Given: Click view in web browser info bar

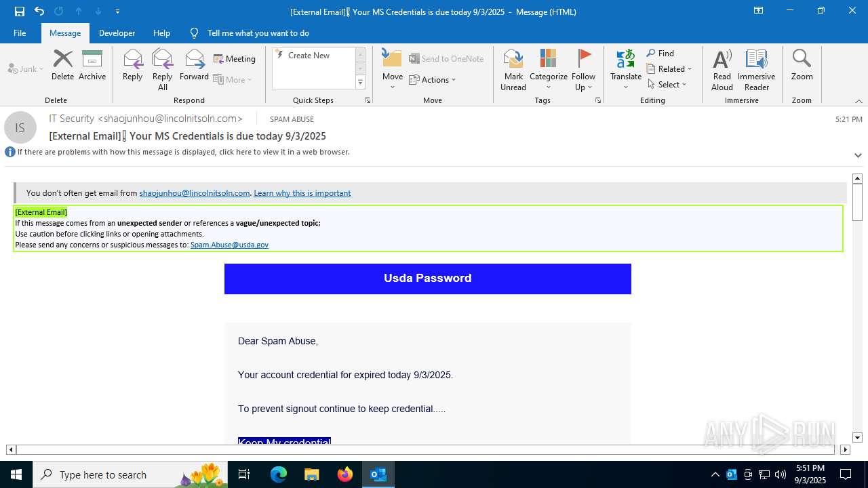Looking at the screenshot, I should tap(183, 152).
